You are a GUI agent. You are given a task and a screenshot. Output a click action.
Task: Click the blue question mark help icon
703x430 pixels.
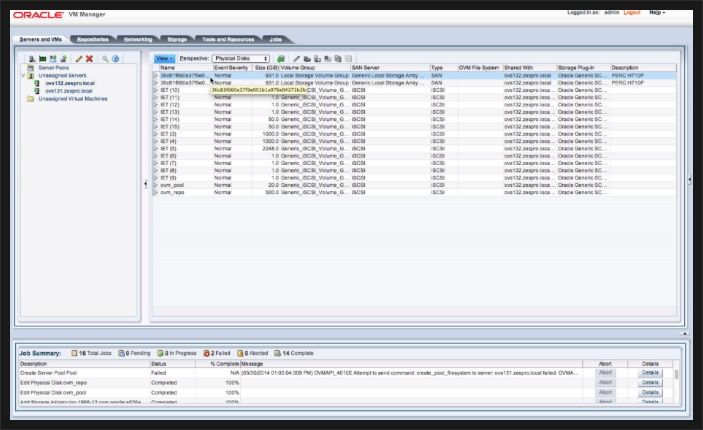pos(116,59)
